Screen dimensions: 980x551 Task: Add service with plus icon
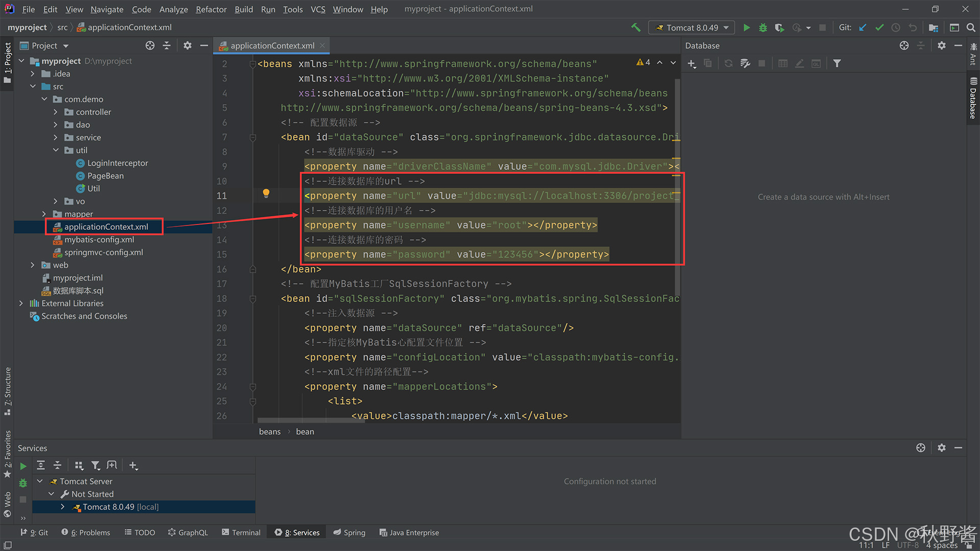point(133,465)
